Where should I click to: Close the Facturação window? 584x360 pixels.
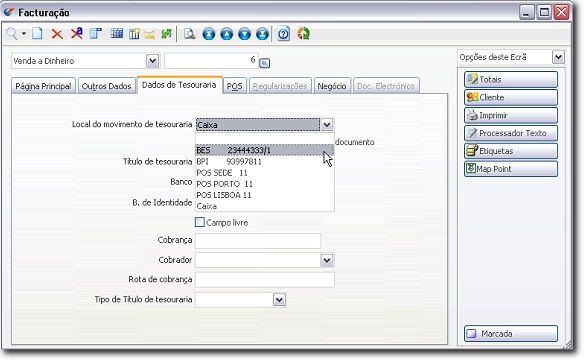[561, 13]
